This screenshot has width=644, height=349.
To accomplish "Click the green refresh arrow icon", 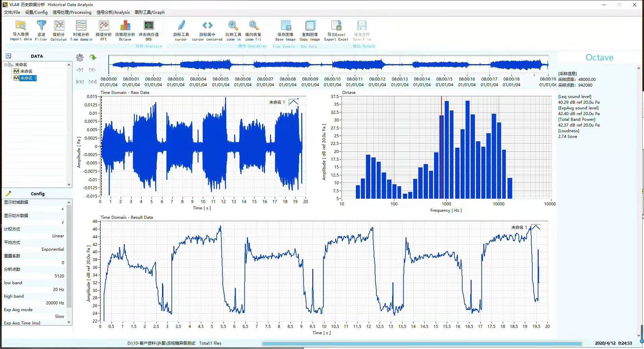I will click(93, 57).
